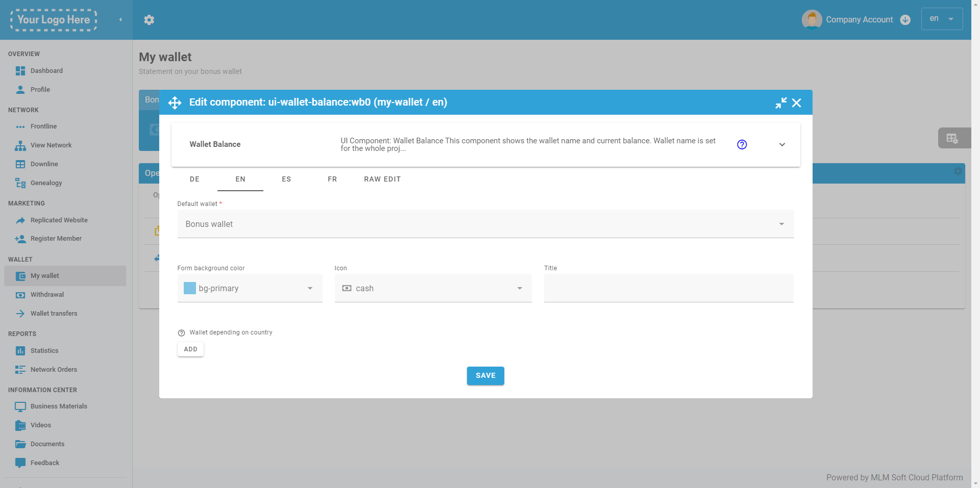Open the en language selector
Image resolution: width=980 pixels, height=488 pixels.
click(941, 19)
